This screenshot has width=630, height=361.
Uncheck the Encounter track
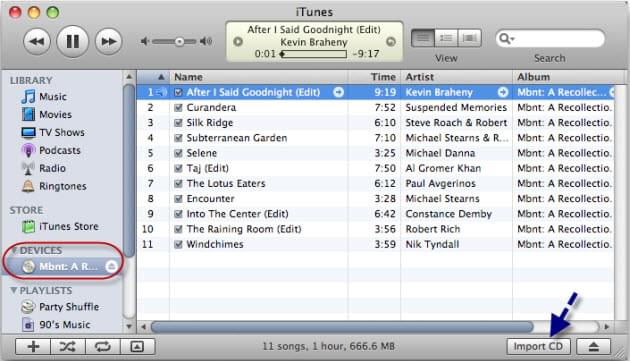[178, 199]
